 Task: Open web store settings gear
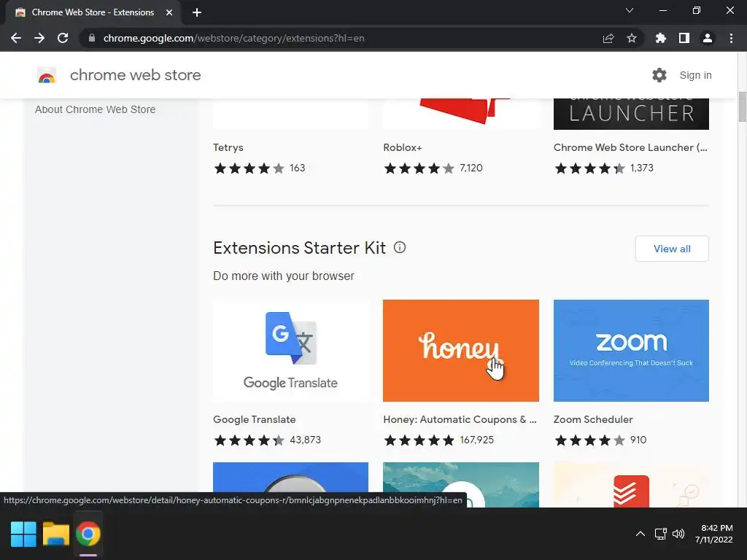659,75
